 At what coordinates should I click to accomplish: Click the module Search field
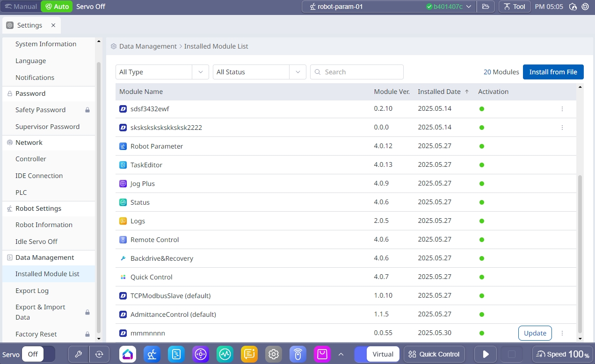pos(357,72)
